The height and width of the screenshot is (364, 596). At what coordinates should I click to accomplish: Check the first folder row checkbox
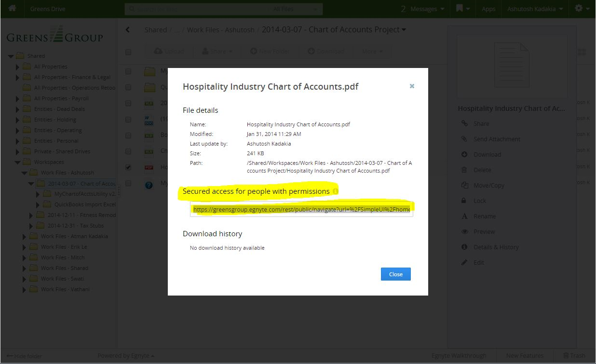point(128,71)
